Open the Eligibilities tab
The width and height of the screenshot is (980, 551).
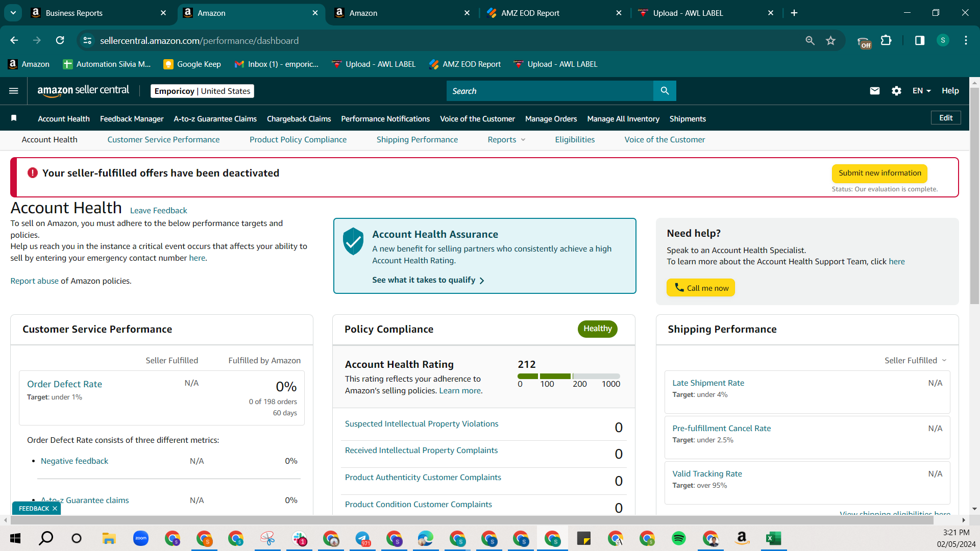575,139
